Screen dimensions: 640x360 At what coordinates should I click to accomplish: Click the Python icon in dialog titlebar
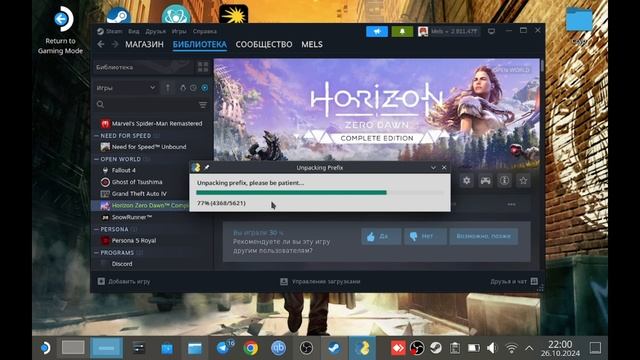point(196,167)
